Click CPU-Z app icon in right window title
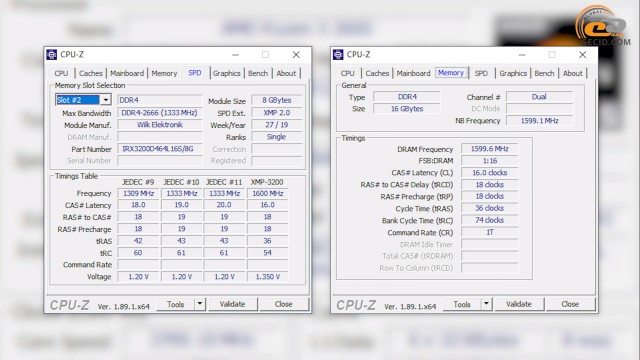 (x=338, y=54)
